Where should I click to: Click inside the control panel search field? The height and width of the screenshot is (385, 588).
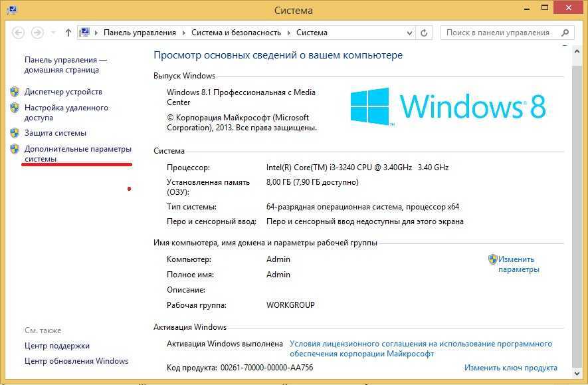[498, 32]
